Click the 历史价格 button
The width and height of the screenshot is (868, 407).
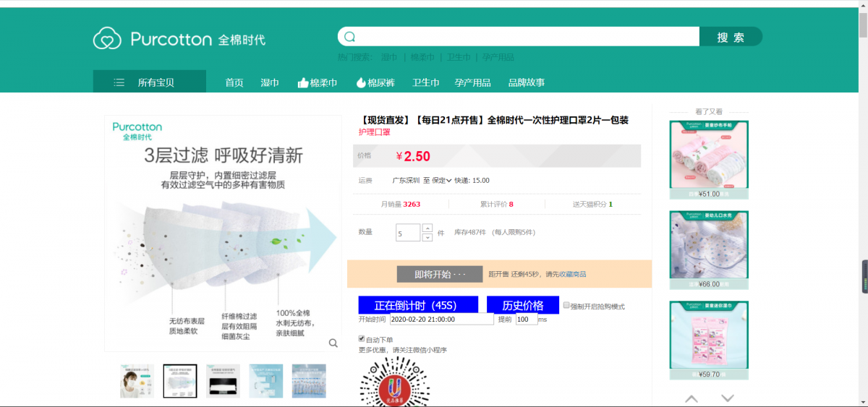(524, 305)
